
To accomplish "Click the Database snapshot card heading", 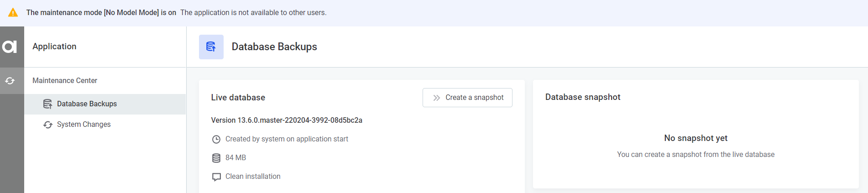I will point(583,97).
